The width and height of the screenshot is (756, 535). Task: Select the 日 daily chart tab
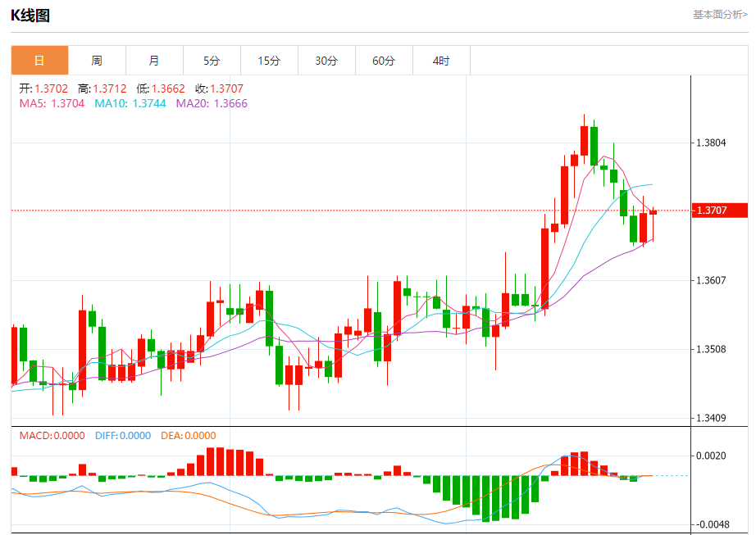(39, 61)
